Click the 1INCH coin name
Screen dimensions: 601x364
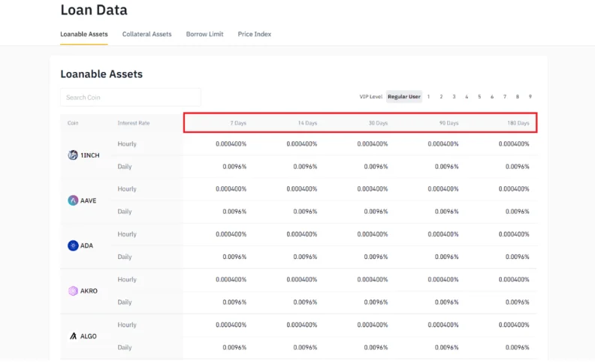tap(89, 155)
